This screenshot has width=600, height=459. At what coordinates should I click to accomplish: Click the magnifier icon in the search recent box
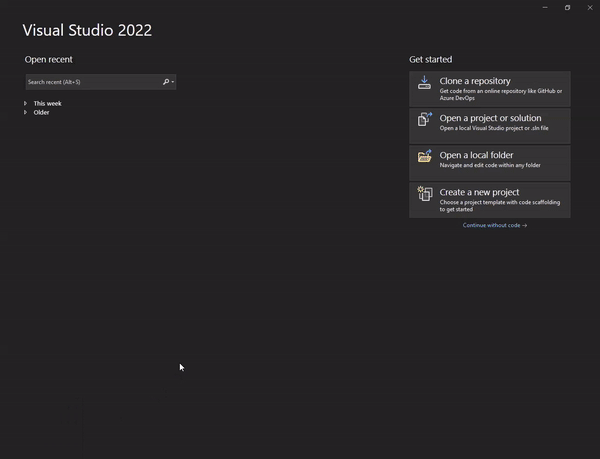[166, 82]
